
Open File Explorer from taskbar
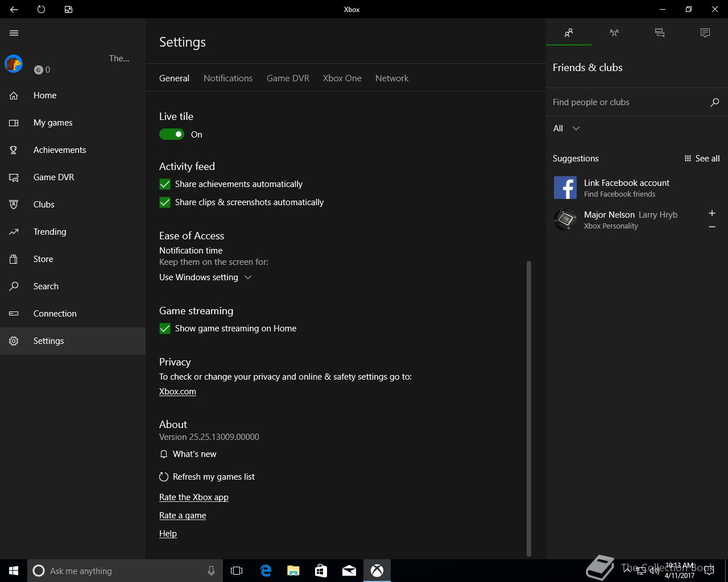pyautogui.click(x=293, y=571)
